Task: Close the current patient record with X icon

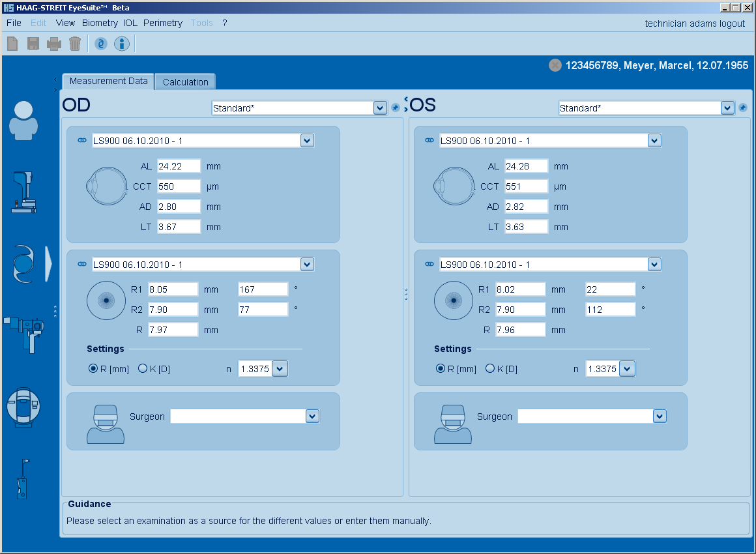Action: click(555, 65)
